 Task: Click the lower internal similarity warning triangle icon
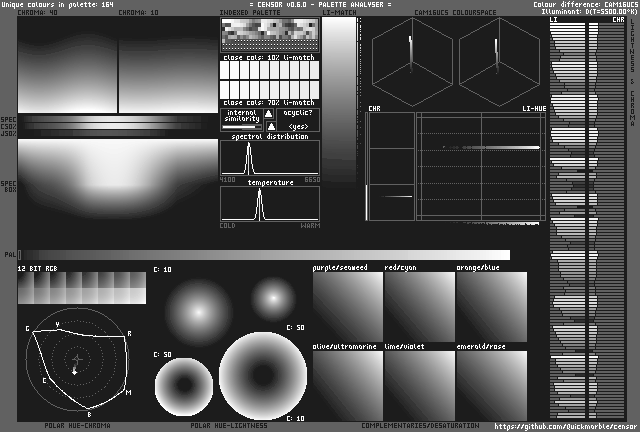[x=269, y=127]
